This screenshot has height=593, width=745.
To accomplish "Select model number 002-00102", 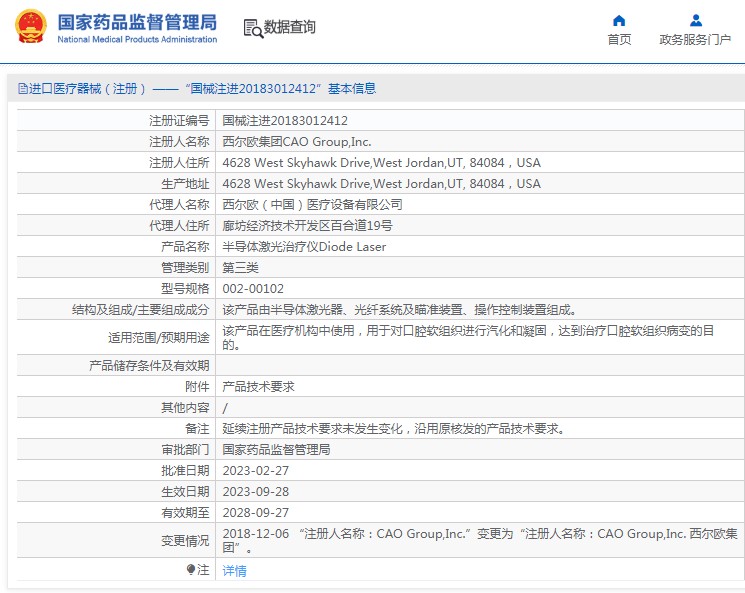I will point(253,288).
